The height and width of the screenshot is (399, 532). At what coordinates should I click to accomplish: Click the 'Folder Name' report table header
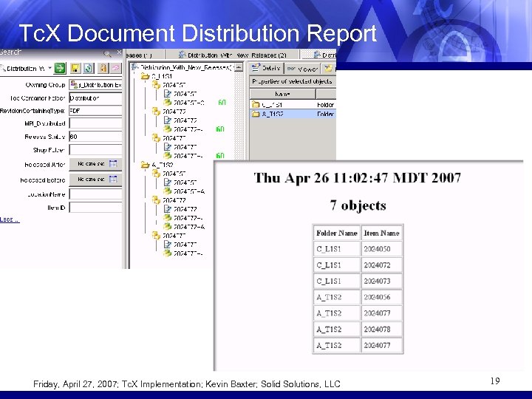click(x=337, y=233)
